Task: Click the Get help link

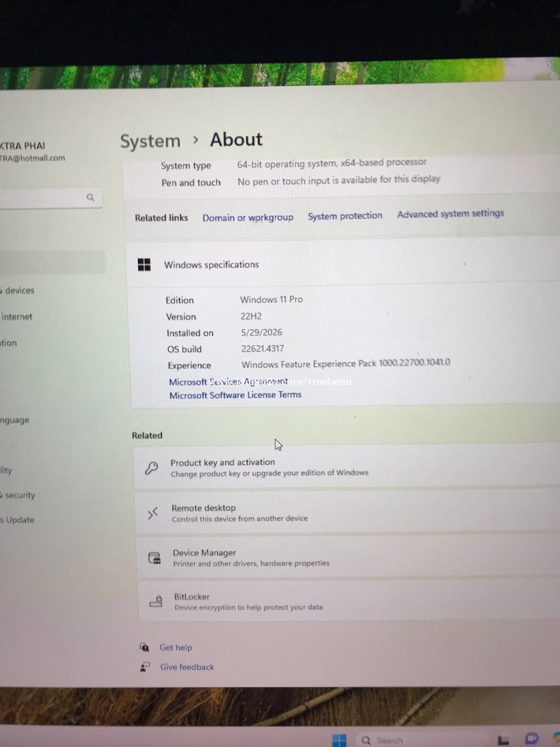Action: click(176, 647)
